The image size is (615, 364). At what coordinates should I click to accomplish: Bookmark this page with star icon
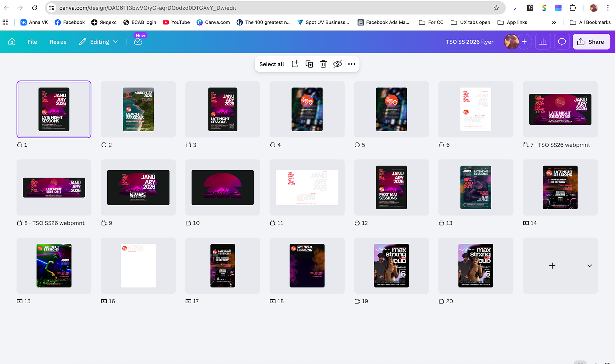pyautogui.click(x=496, y=8)
